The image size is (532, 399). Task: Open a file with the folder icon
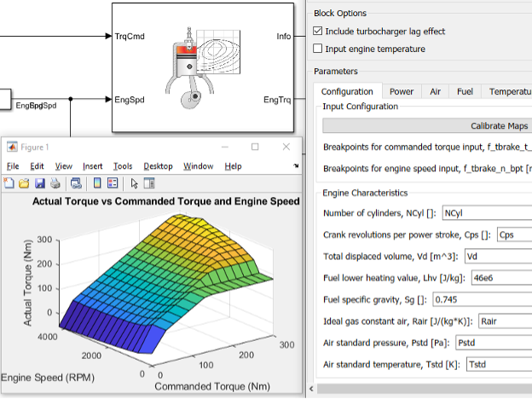(x=23, y=182)
